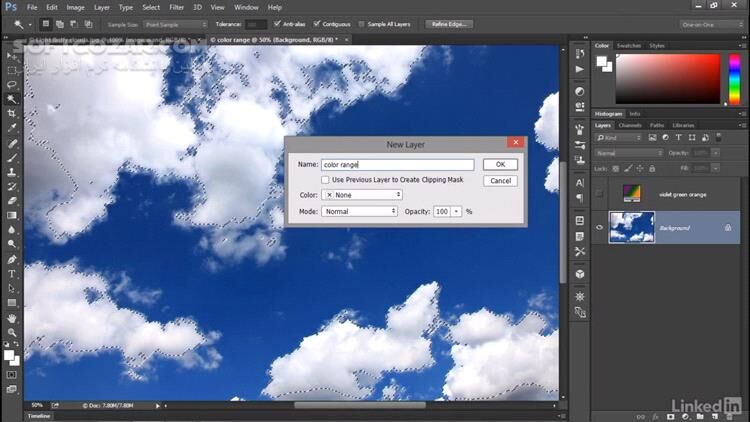This screenshot has width=750, height=422.
Task: Switch to the Channels tab
Action: (x=630, y=125)
